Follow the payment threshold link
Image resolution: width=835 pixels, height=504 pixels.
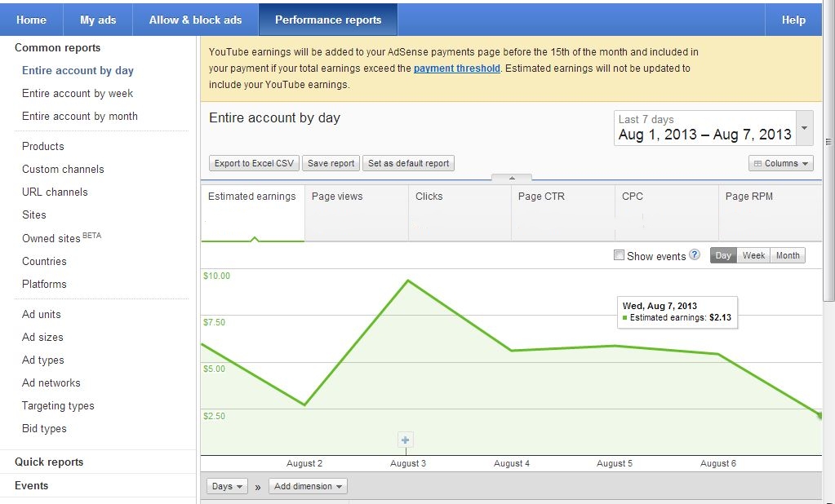[x=456, y=69]
